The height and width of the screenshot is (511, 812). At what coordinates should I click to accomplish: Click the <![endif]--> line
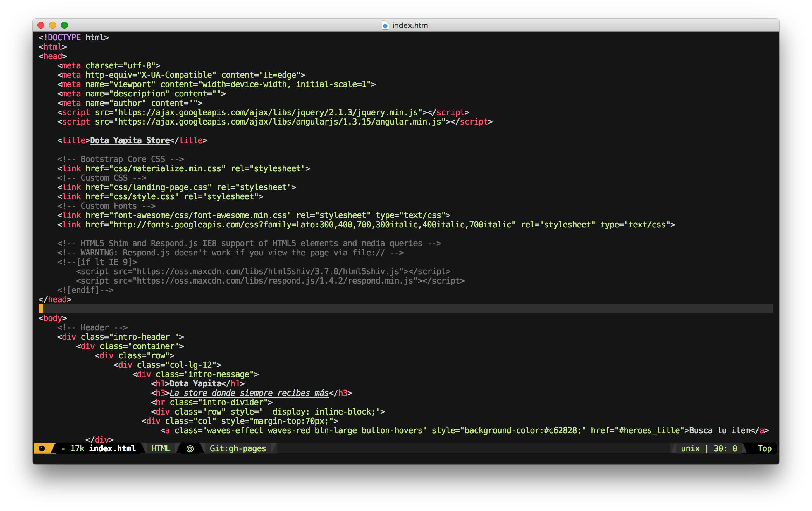point(85,290)
